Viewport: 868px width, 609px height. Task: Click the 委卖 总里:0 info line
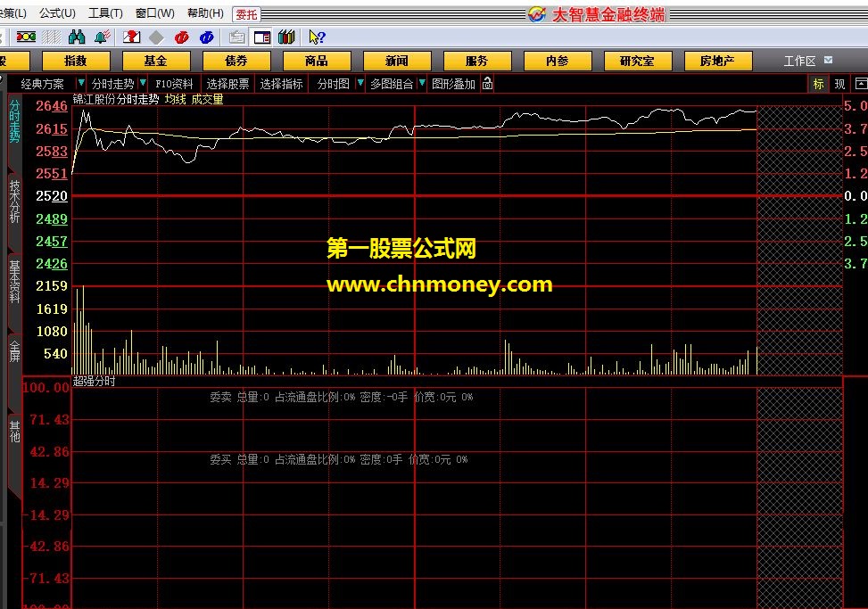[342, 397]
